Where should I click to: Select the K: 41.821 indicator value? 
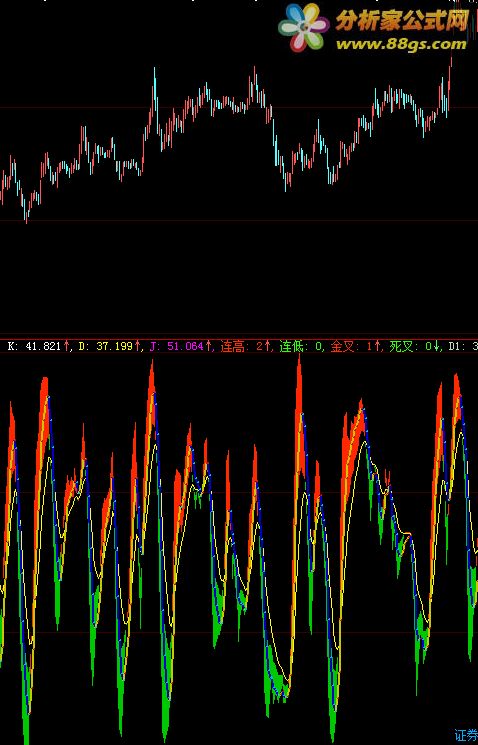pyautogui.click(x=38, y=346)
